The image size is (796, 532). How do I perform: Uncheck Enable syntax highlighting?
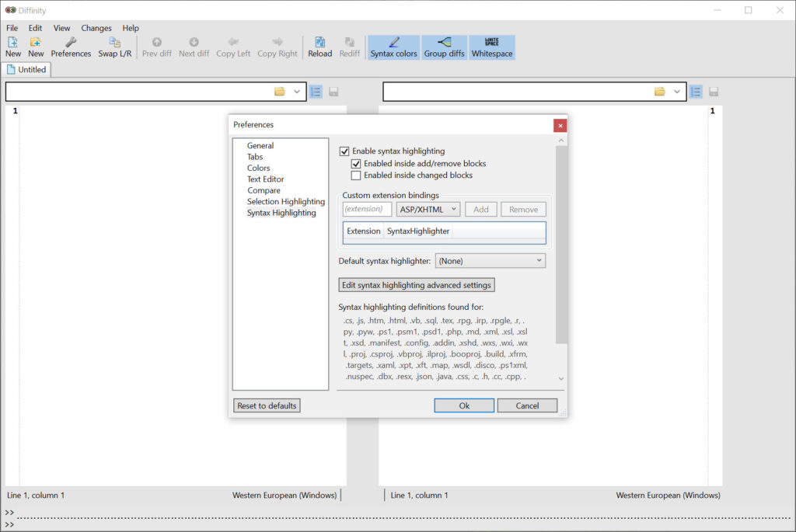pos(344,151)
